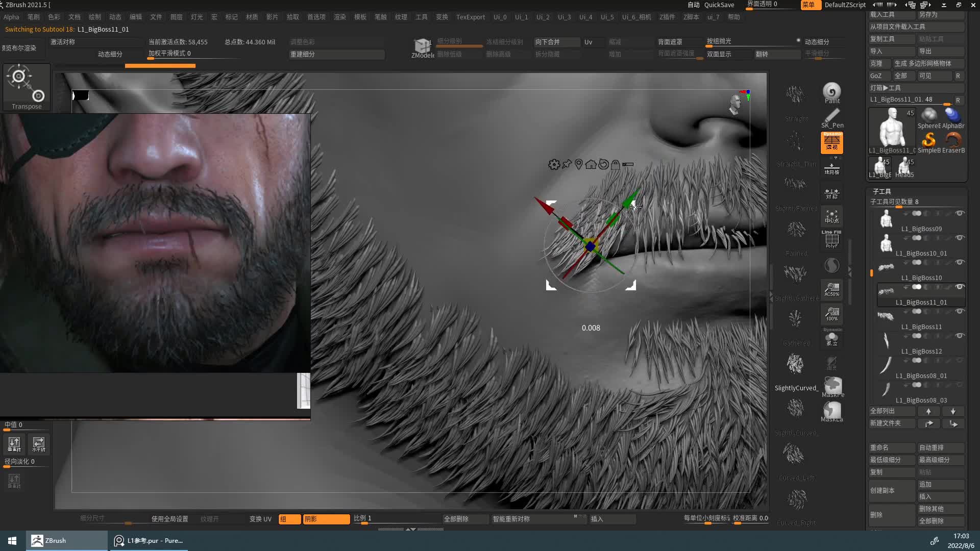Click the ZModeler brush icon
Image resolution: width=980 pixels, height=551 pixels.
pos(422,48)
